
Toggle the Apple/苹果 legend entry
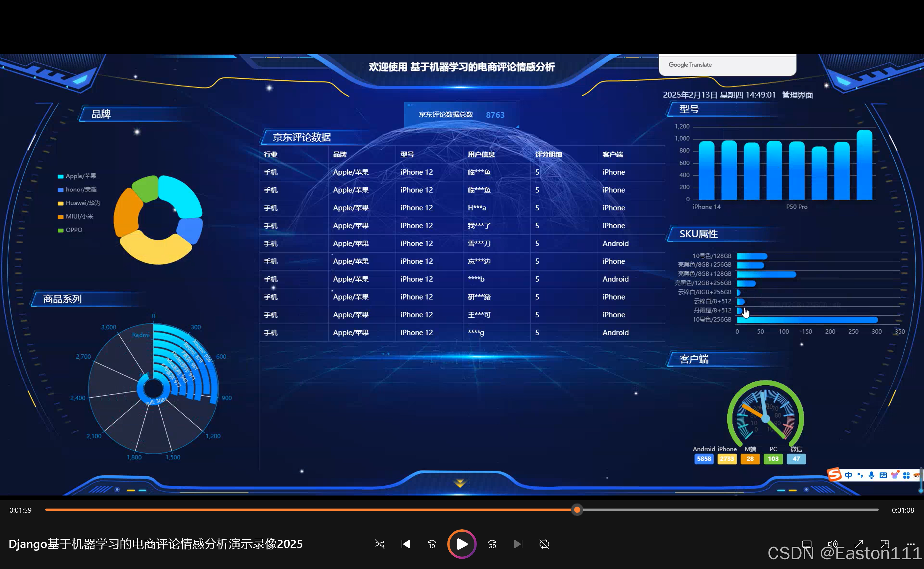pyautogui.click(x=77, y=176)
